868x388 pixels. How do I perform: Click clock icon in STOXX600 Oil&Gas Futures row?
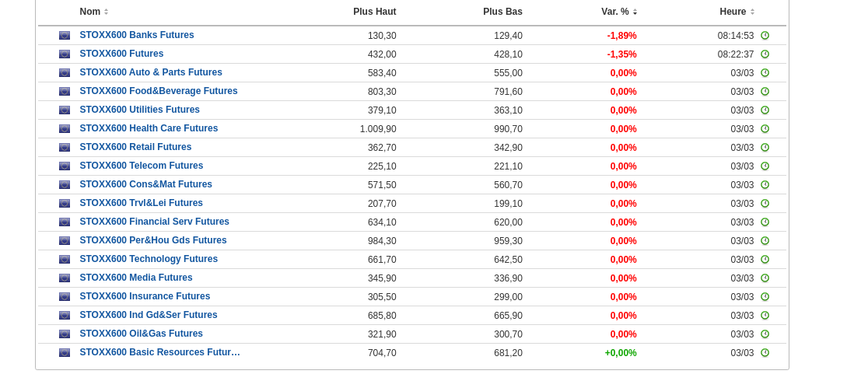(765, 334)
